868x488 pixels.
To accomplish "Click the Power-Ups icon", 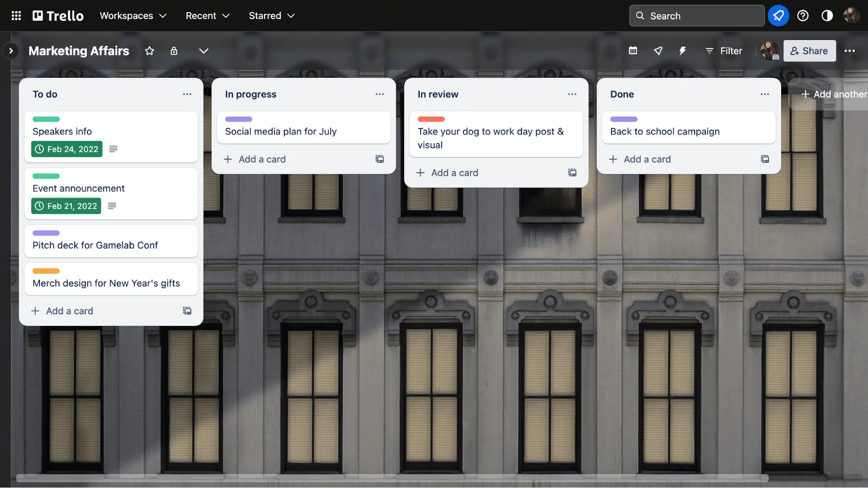I will 657,51.
